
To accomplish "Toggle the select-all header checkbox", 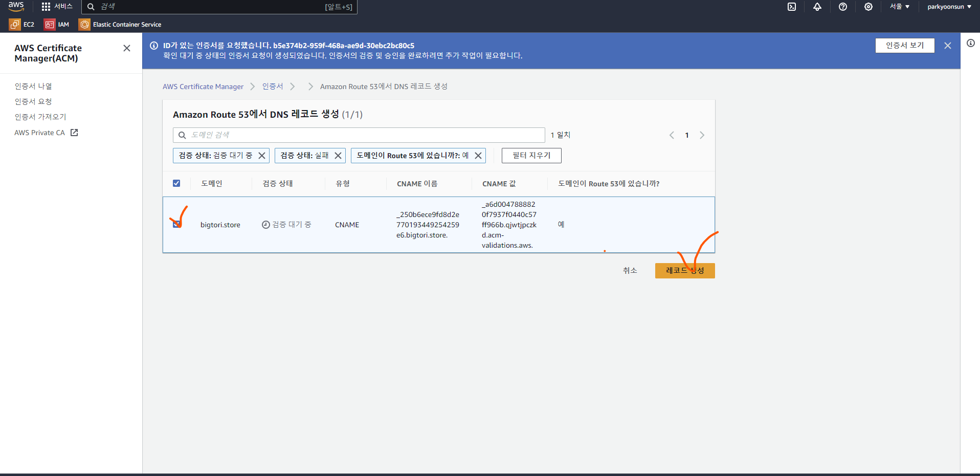I will (x=176, y=183).
